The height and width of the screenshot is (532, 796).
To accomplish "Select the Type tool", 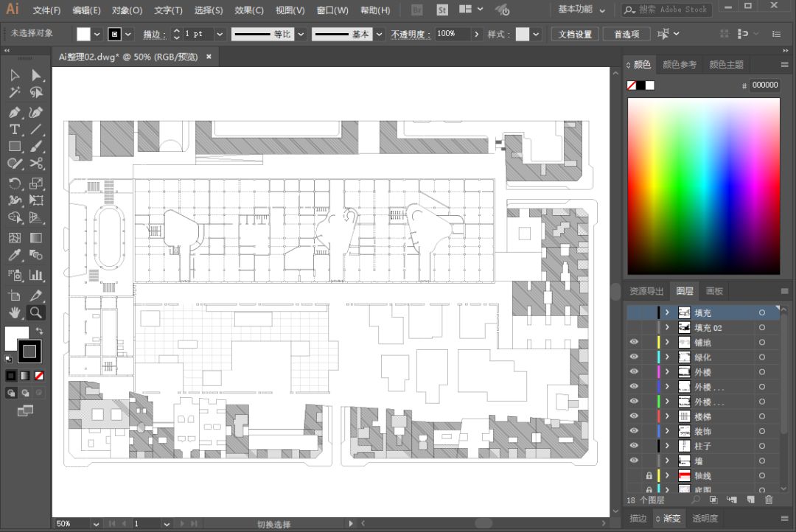I will point(14,129).
